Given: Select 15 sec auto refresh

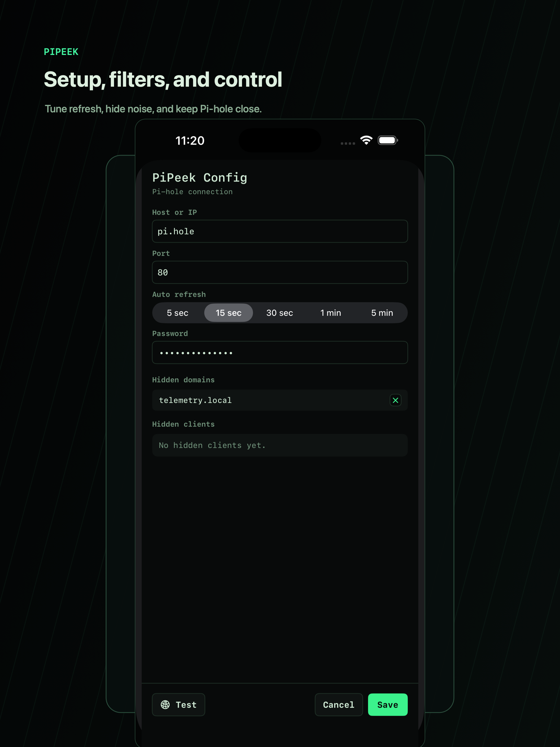Looking at the screenshot, I should tap(229, 313).
